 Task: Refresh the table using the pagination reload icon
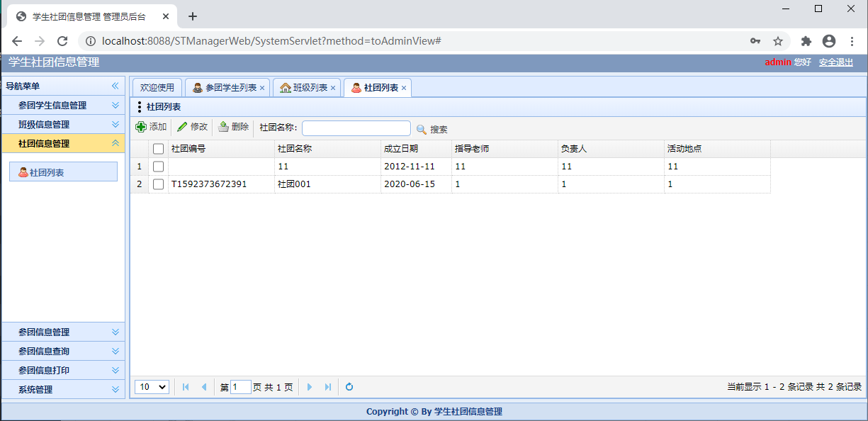349,387
